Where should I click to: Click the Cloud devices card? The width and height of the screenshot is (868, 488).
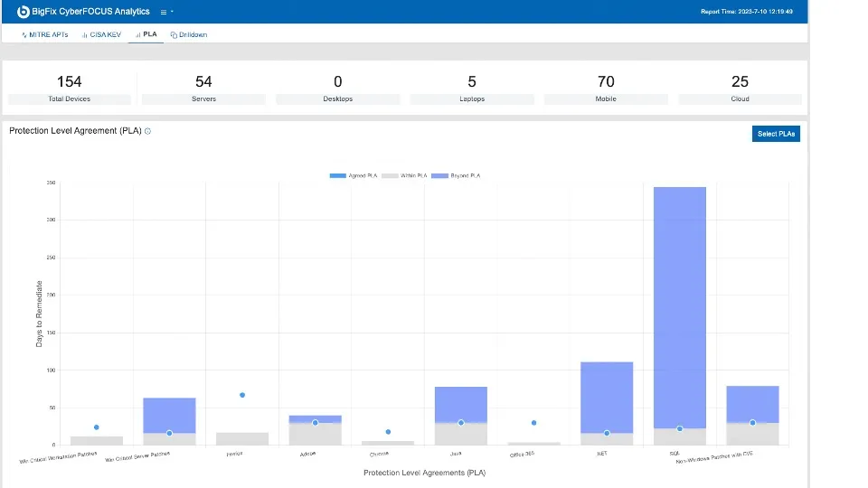(x=740, y=88)
